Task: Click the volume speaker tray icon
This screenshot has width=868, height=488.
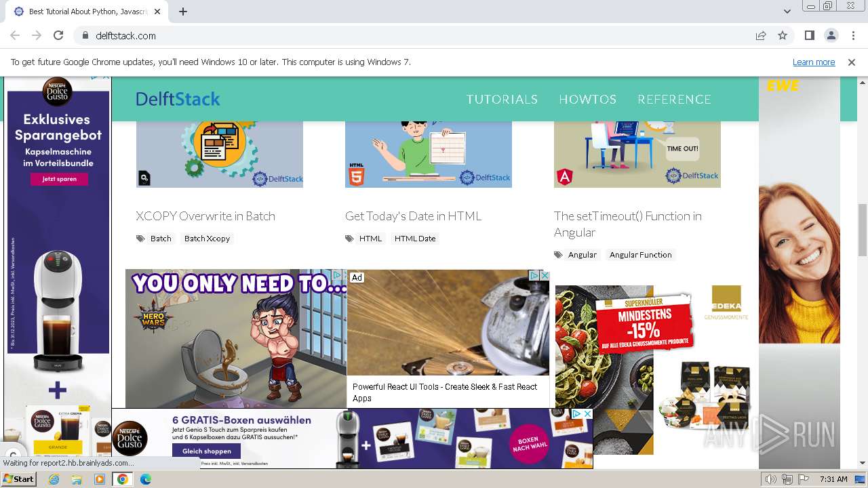Action: [x=771, y=479]
